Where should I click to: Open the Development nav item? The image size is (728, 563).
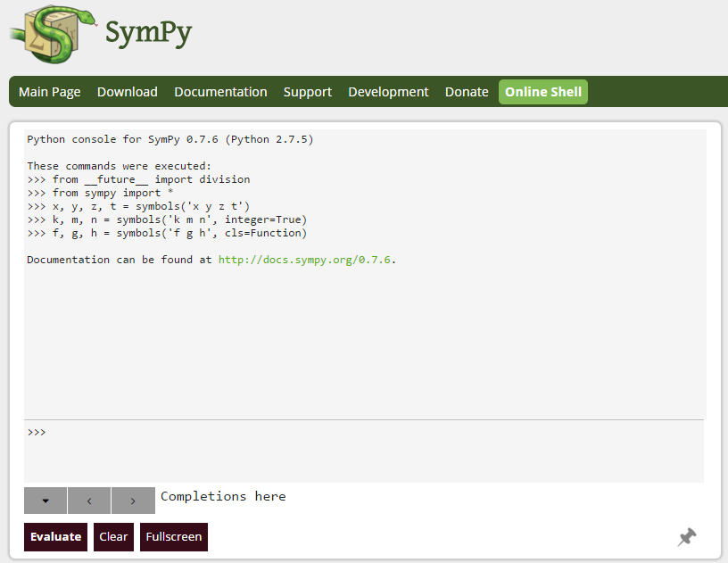(388, 92)
